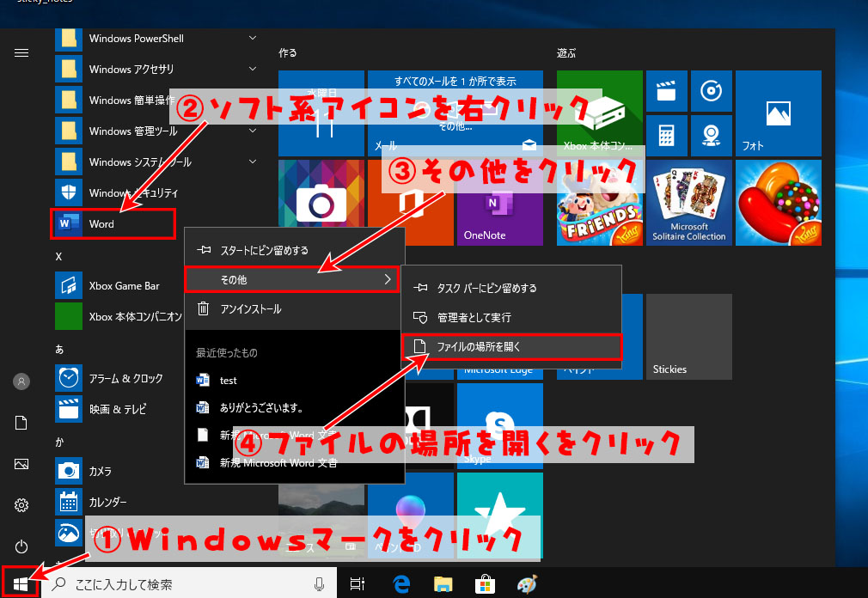This screenshot has width=868, height=598.
Task: Click the か letter group header
Action: tap(59, 442)
